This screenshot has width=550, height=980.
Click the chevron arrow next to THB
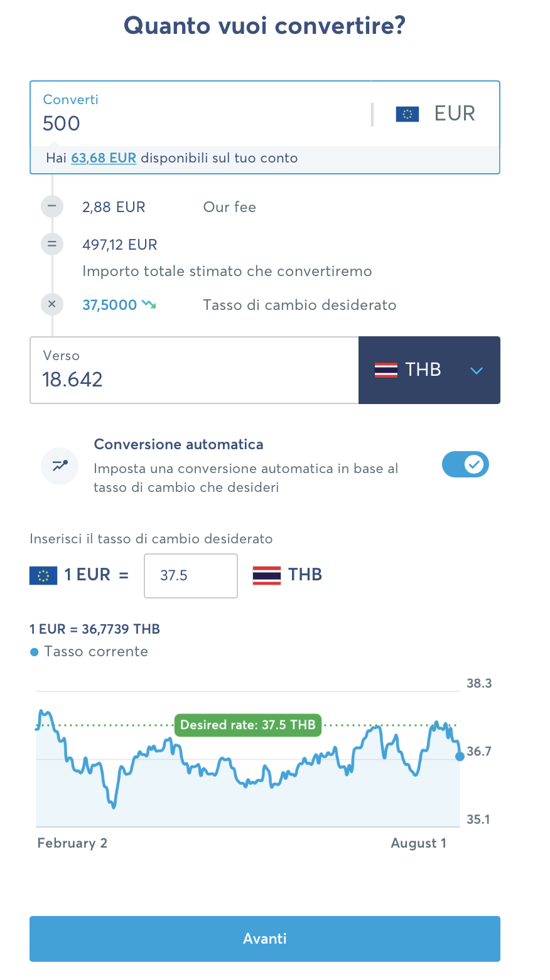[x=477, y=371]
